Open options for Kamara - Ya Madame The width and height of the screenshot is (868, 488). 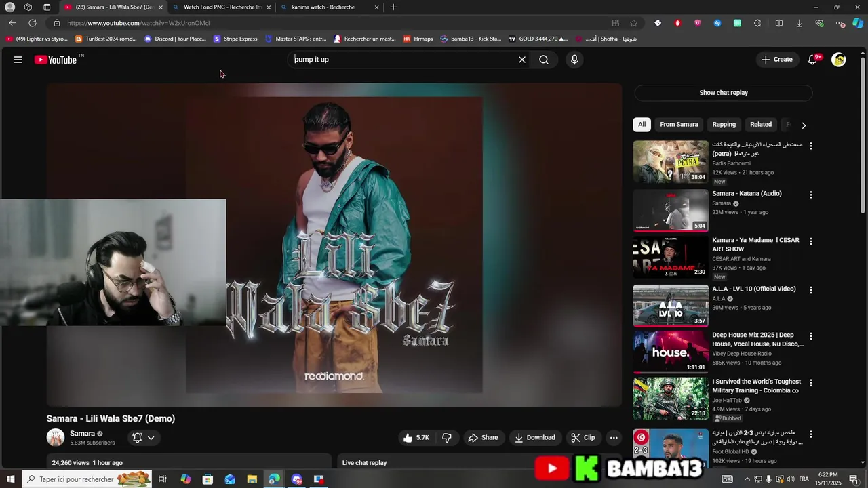click(810, 241)
